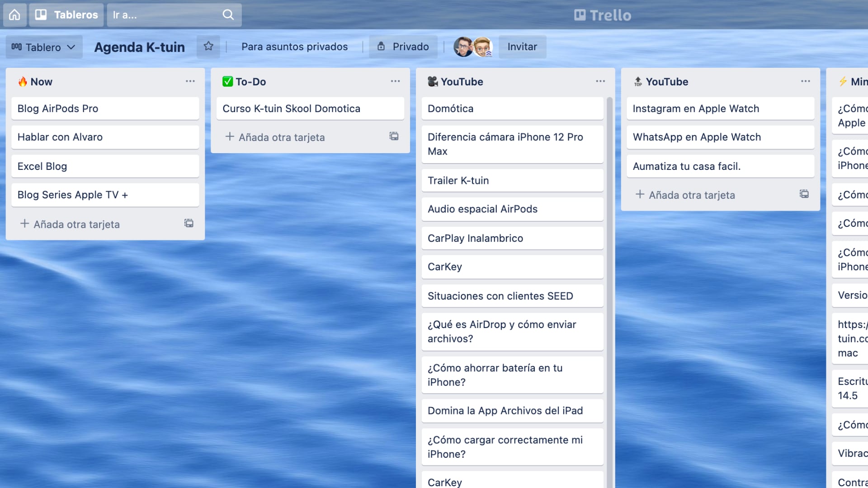Screen dimensions: 868x488
Task: Create card from template in Now list
Action: [x=189, y=223]
